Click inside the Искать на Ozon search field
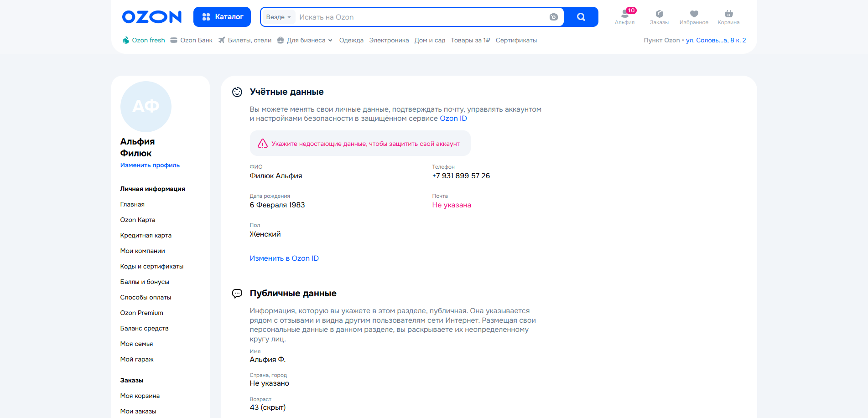The image size is (868, 418). click(411, 17)
